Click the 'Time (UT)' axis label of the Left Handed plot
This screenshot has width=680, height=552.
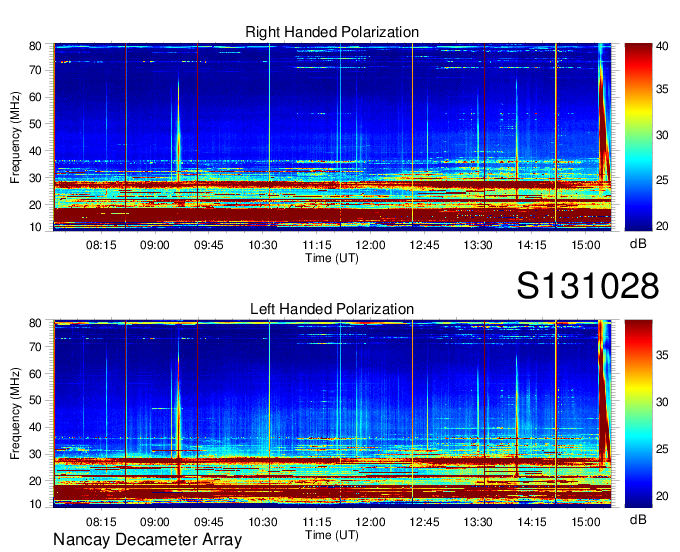[x=332, y=535]
